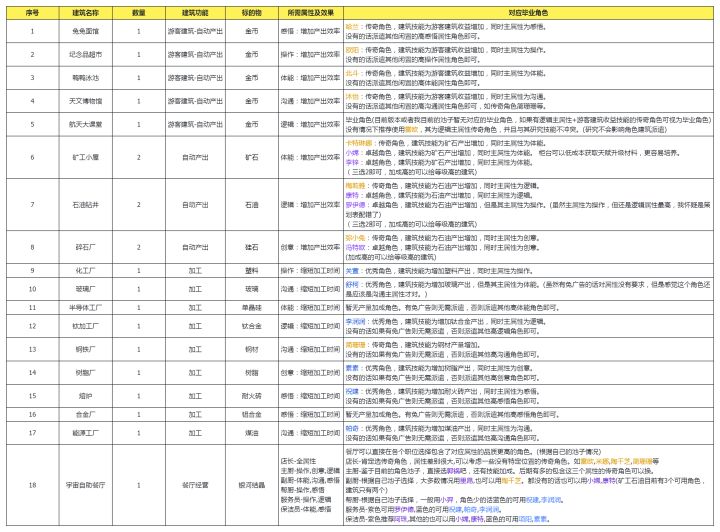The height and width of the screenshot is (532, 720).
Task: Select the 碎石厂 cell
Action: (85, 247)
